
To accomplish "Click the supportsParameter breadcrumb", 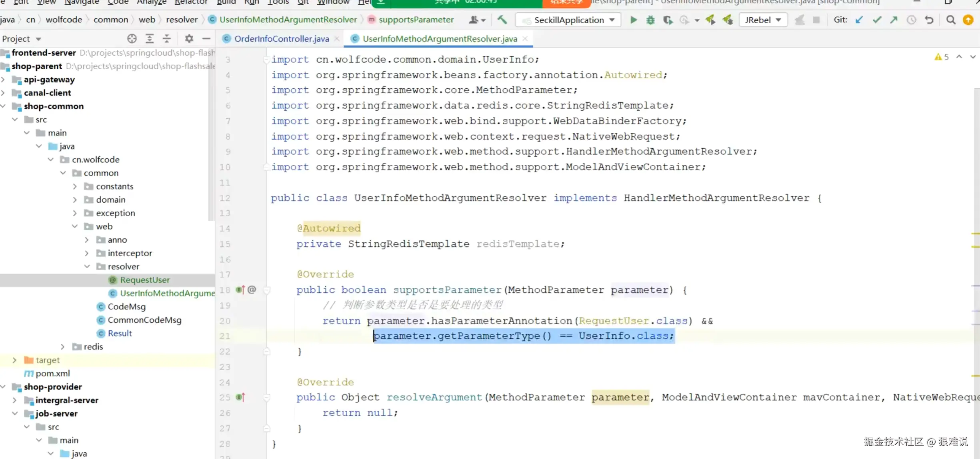I will point(416,20).
